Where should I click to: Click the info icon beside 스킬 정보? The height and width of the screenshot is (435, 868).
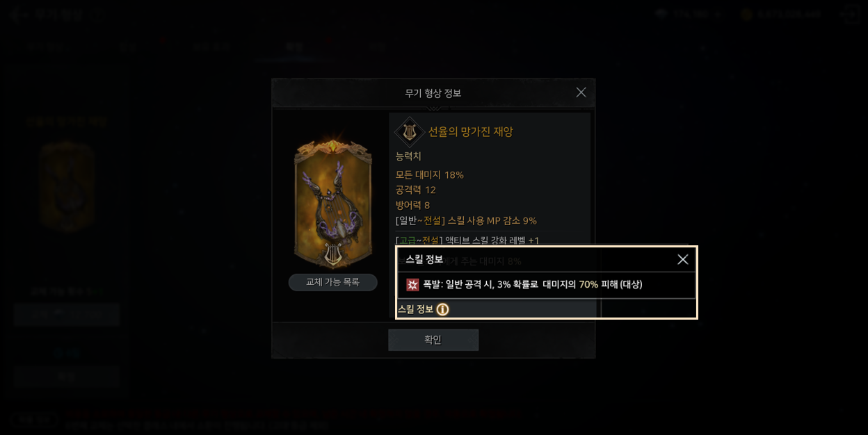pyautogui.click(x=442, y=309)
